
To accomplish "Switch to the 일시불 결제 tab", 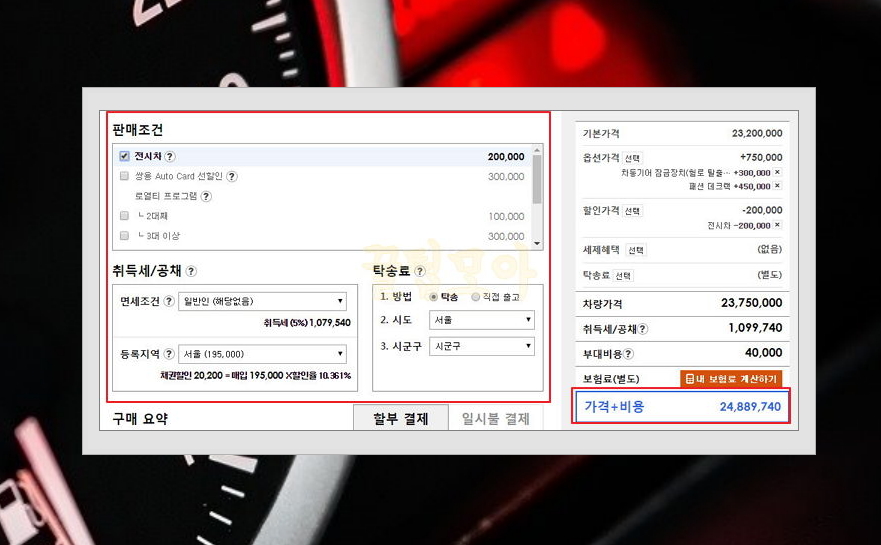I will click(496, 419).
